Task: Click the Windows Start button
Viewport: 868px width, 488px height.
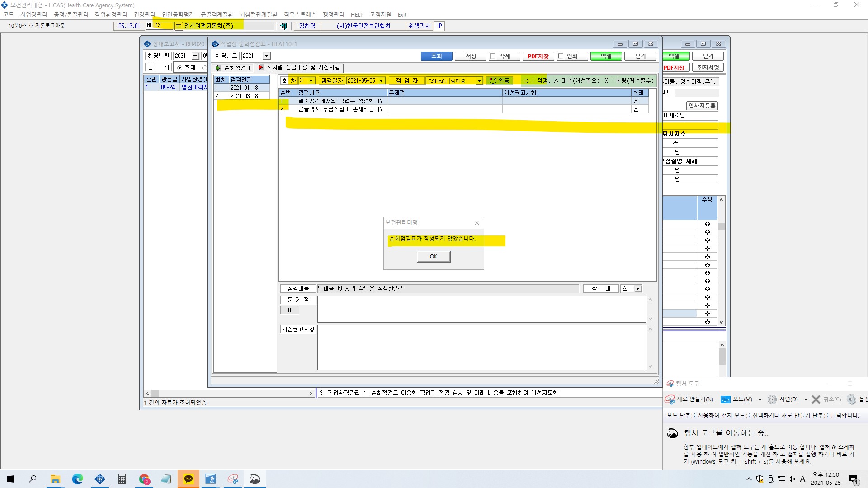Action: (x=11, y=479)
